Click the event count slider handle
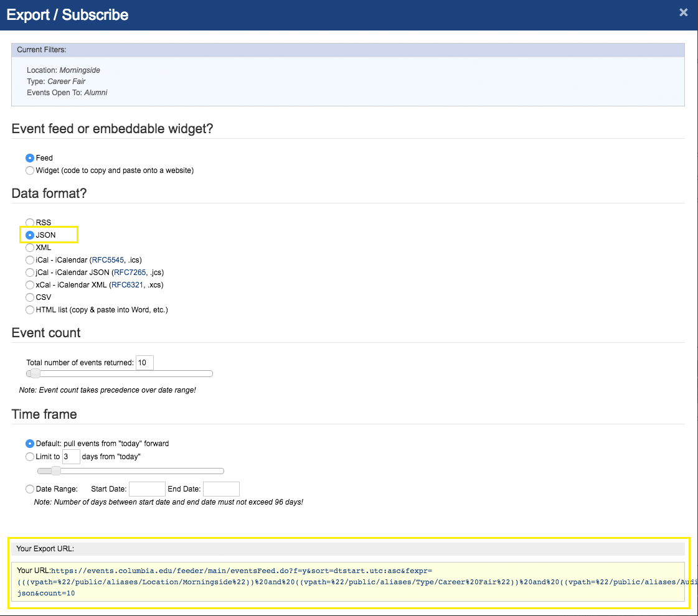The image size is (698, 616). pyautogui.click(x=35, y=373)
